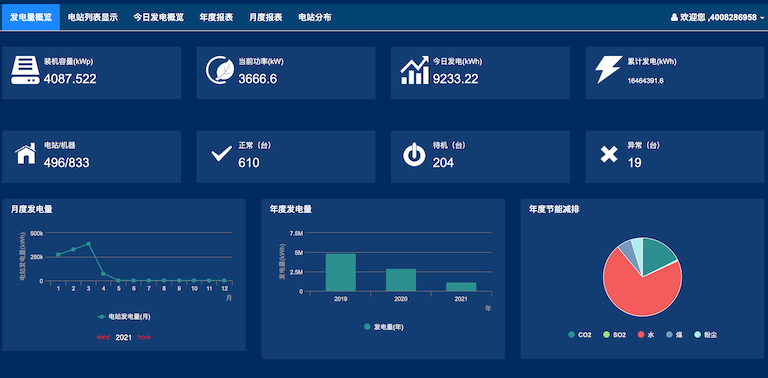
Task: Go to next year with >>> arrows
Action: pos(144,337)
